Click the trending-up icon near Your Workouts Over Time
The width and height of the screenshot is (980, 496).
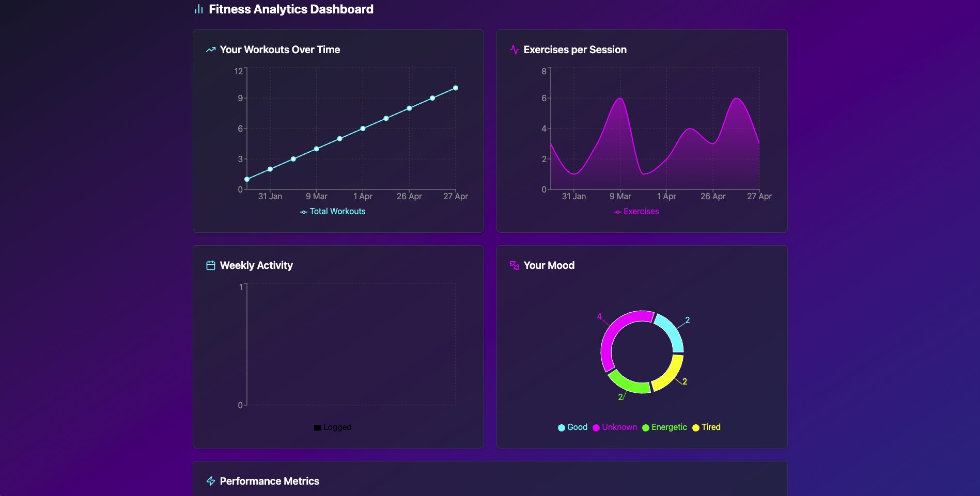pos(211,50)
